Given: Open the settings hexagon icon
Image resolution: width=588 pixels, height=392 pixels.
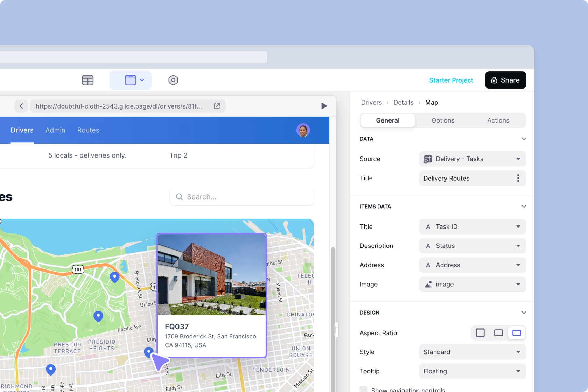Looking at the screenshot, I should coord(173,80).
